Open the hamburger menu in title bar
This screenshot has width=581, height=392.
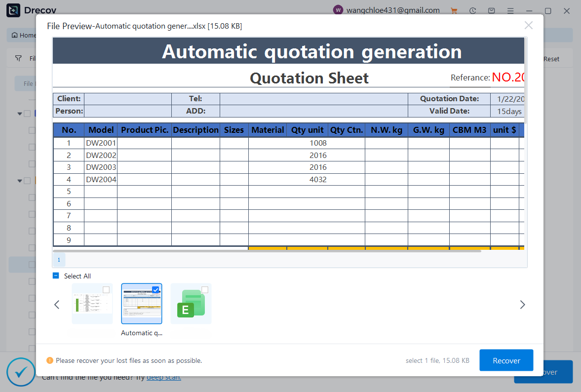pyautogui.click(x=510, y=10)
